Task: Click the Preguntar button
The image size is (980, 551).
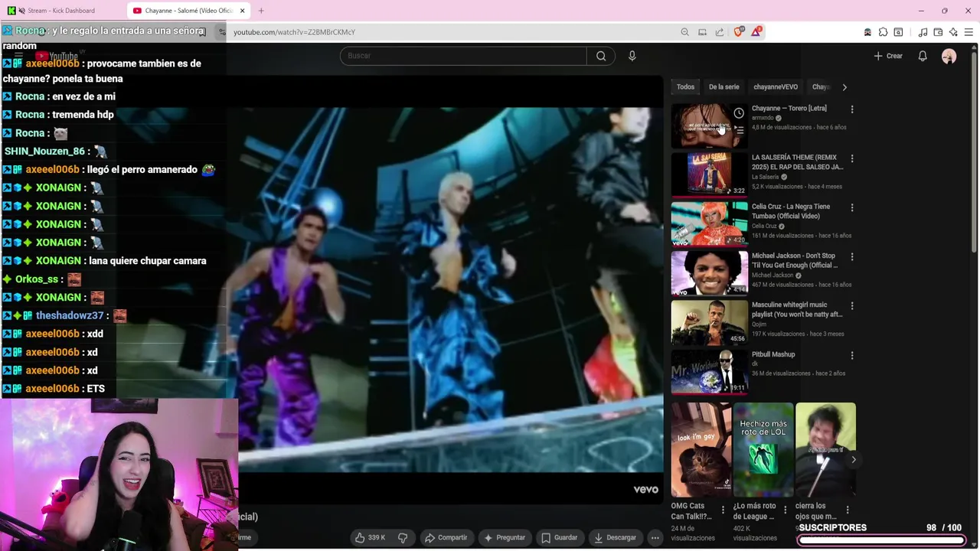Action: pyautogui.click(x=505, y=537)
